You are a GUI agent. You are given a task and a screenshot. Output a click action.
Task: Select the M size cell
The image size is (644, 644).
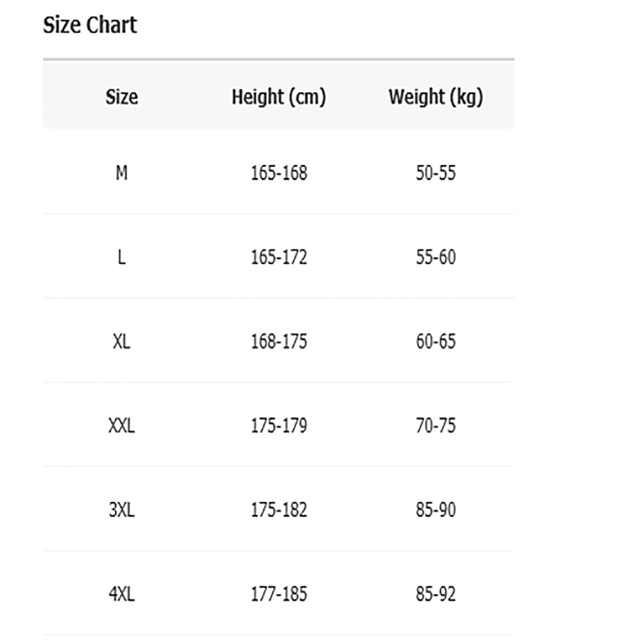click(122, 173)
